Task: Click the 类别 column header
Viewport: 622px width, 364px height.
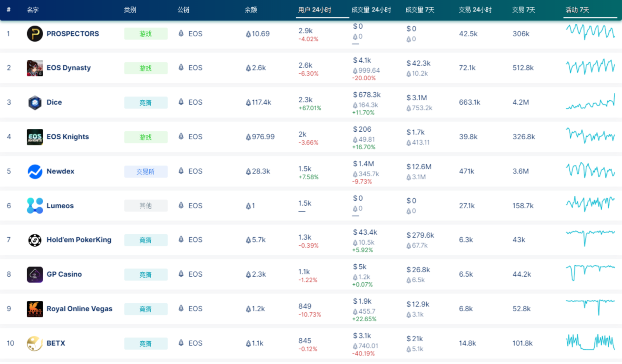Action: click(x=130, y=10)
